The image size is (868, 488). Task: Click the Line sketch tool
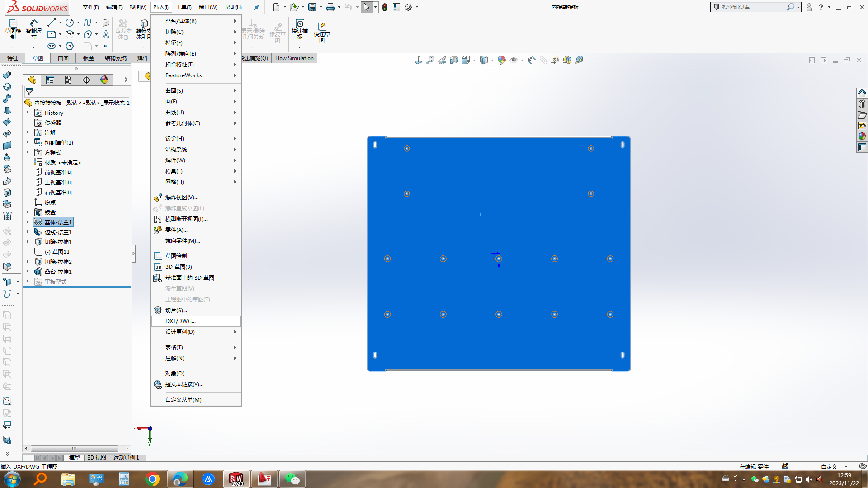[52, 23]
